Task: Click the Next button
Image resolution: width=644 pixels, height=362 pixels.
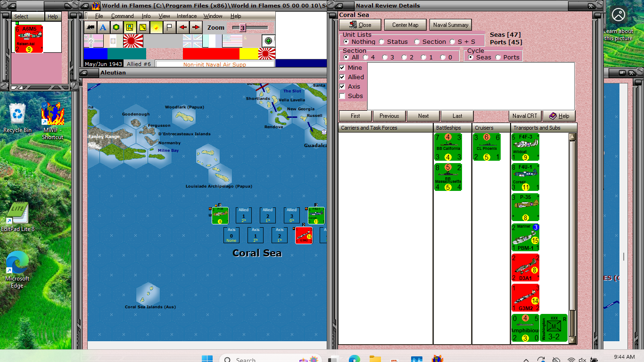Action: coord(423,116)
